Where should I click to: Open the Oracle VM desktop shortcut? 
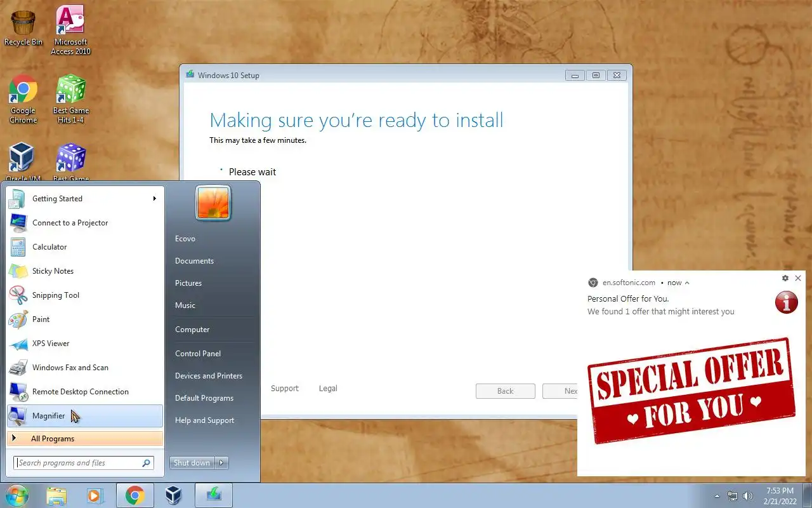click(x=23, y=162)
